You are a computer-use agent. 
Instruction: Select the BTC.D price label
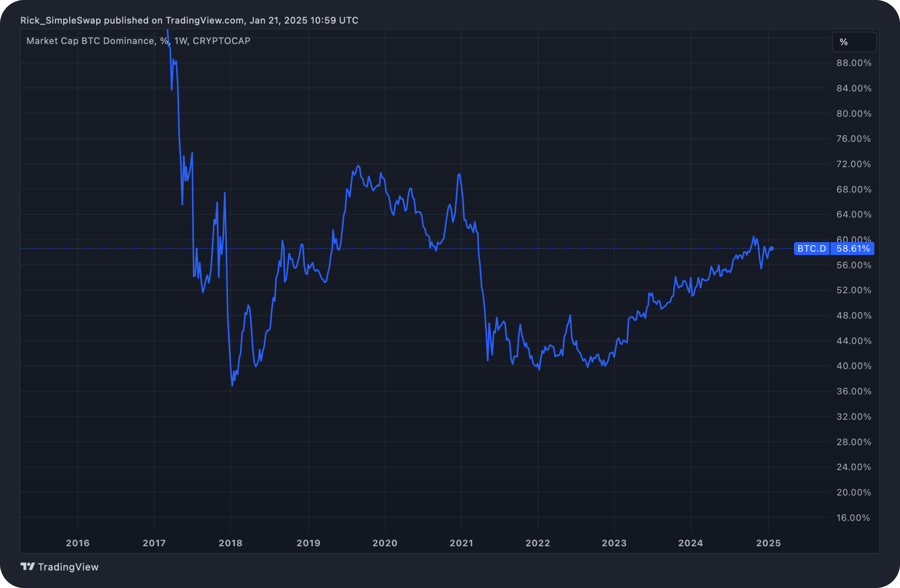(811, 249)
